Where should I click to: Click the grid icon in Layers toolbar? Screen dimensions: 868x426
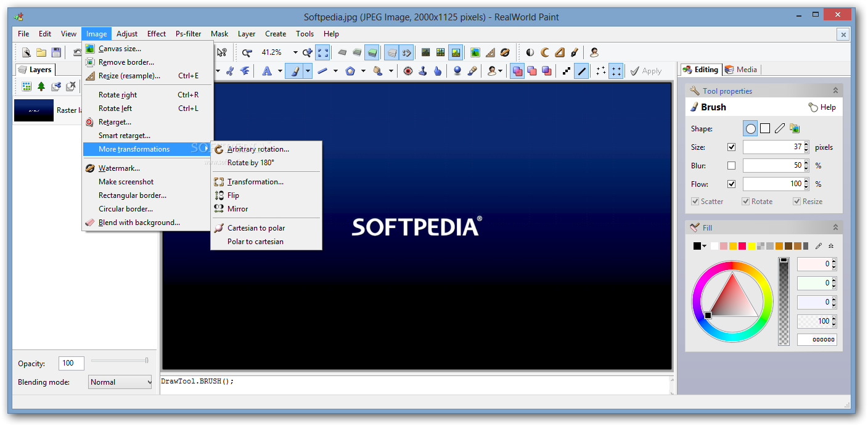27,86
